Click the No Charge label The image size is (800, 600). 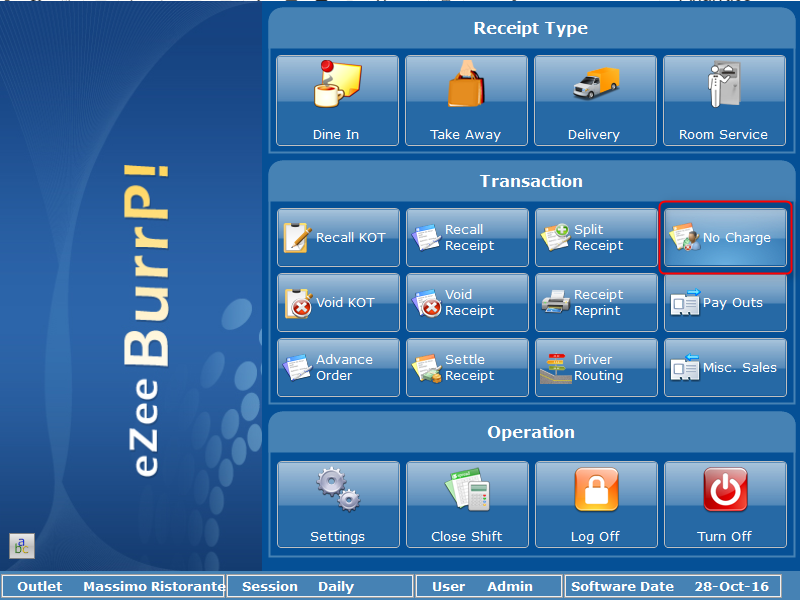(x=737, y=238)
